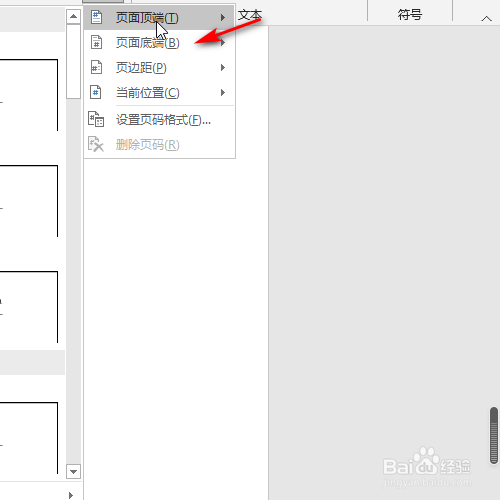
Task: Open the 页面底端(B) menu entry
Action: coord(159,42)
